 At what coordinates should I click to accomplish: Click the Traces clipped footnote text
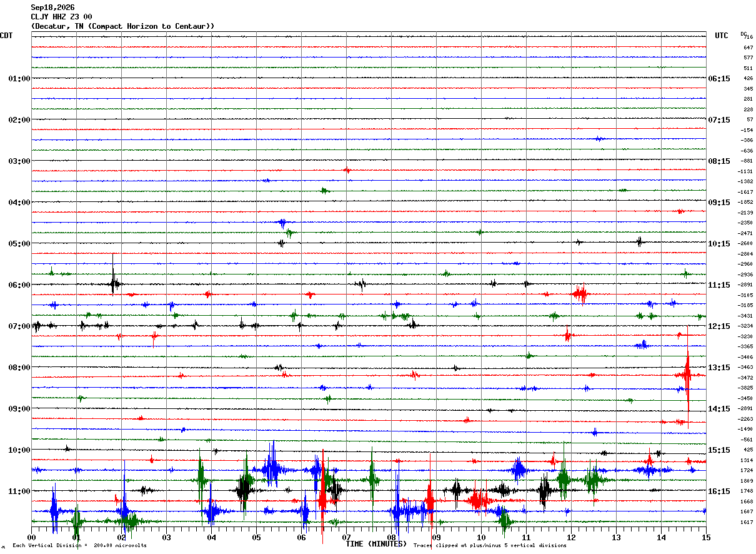tap(490, 546)
